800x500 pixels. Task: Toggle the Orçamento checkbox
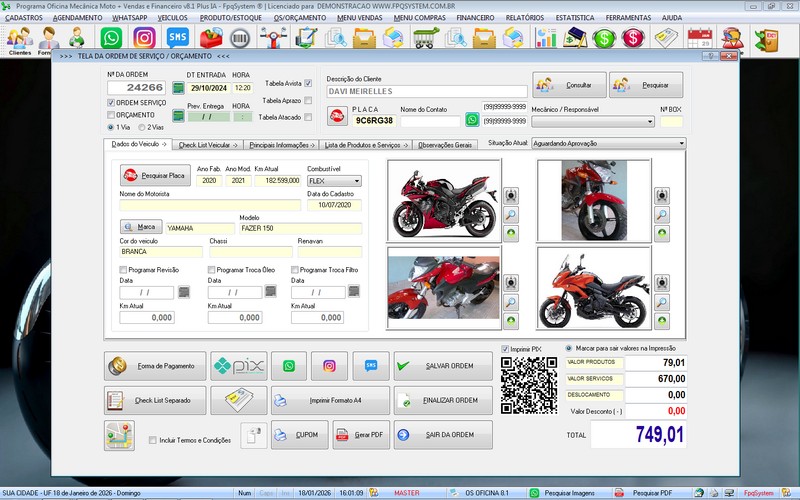point(111,115)
